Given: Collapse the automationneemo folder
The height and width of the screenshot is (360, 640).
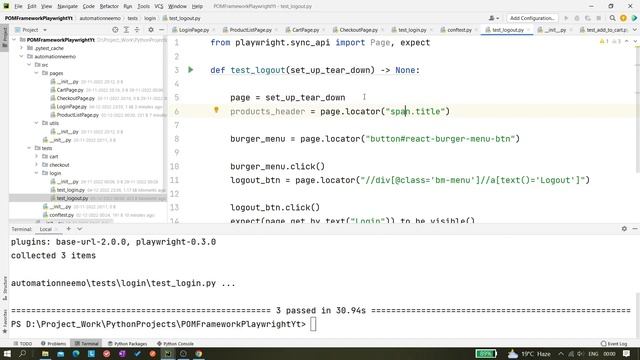Looking at the screenshot, I should point(22,56).
